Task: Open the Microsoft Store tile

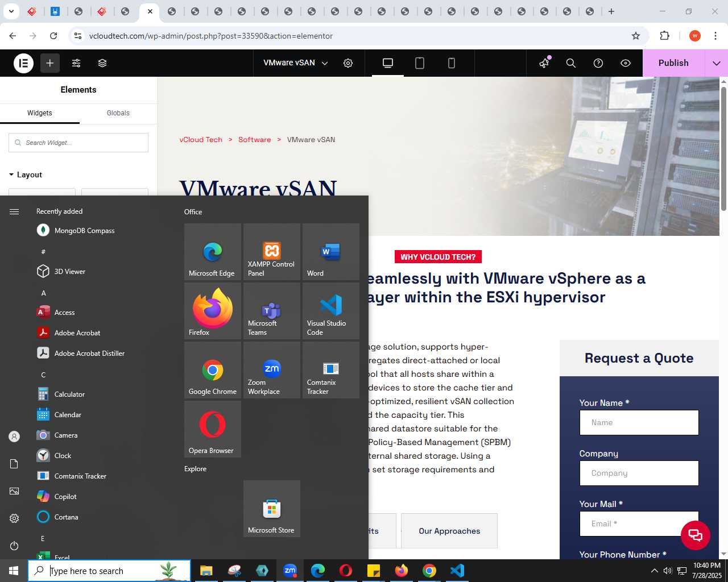Action: tap(272, 509)
